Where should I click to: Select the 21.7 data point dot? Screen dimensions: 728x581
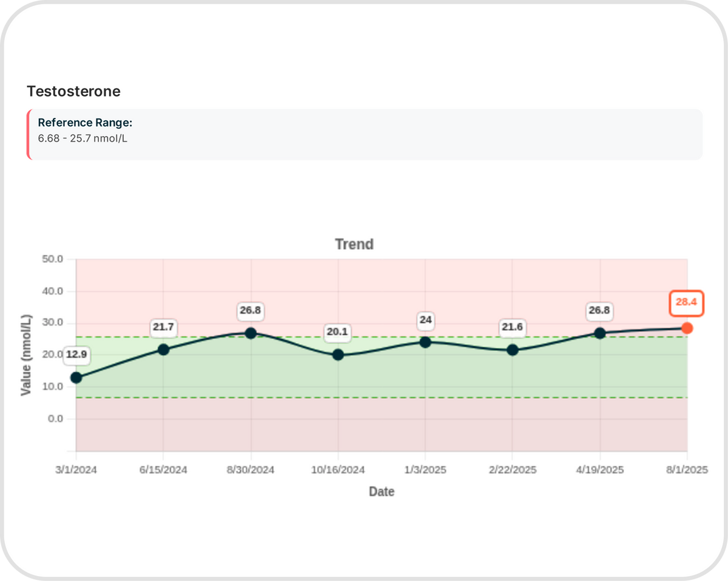pyautogui.click(x=163, y=350)
